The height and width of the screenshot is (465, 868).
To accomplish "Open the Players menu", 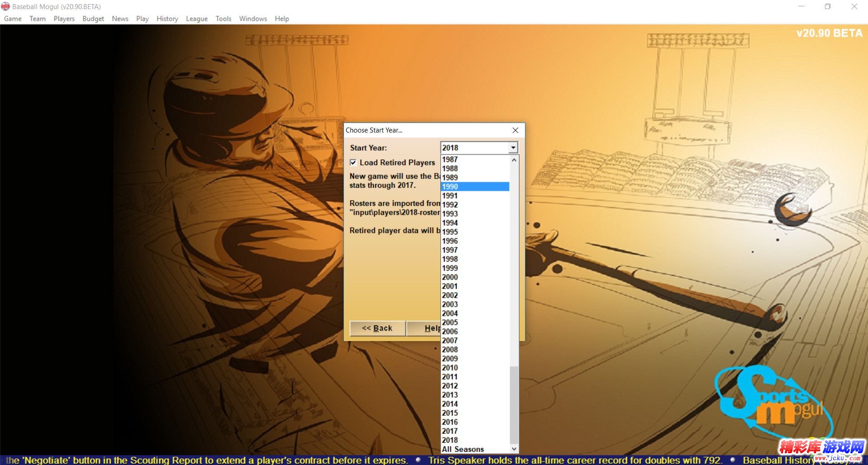I will click(x=64, y=19).
